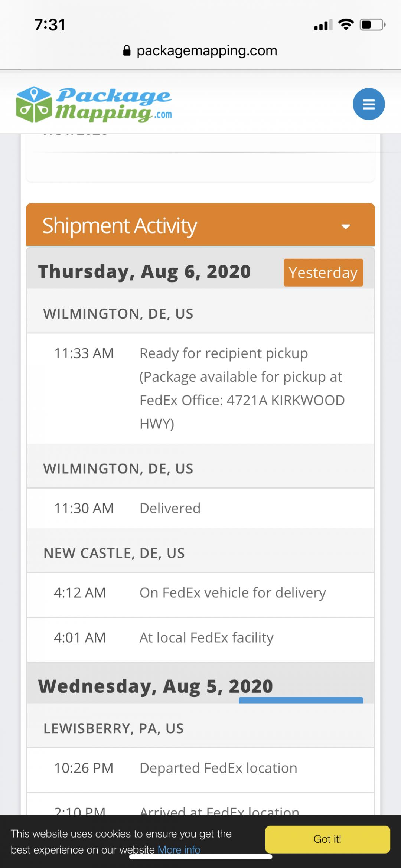Screen dimensions: 401x868
Task: Tap the 7:31 clock in status bar
Action: coord(50,25)
